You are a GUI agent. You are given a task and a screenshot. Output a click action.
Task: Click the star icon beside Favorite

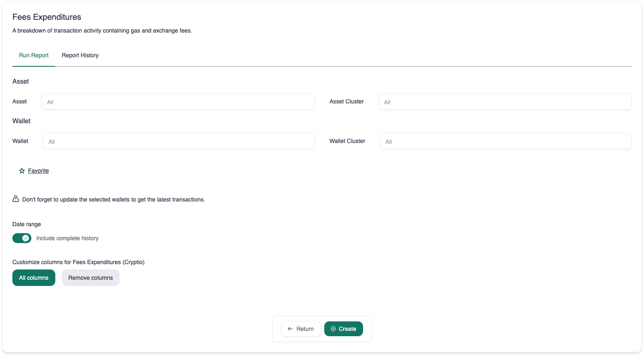tap(22, 171)
